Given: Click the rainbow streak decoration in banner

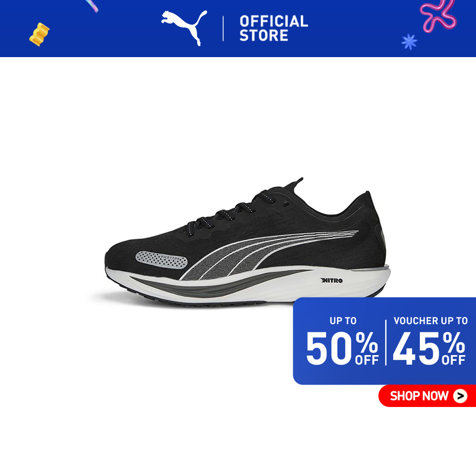Looking at the screenshot, I should click(92, 6).
